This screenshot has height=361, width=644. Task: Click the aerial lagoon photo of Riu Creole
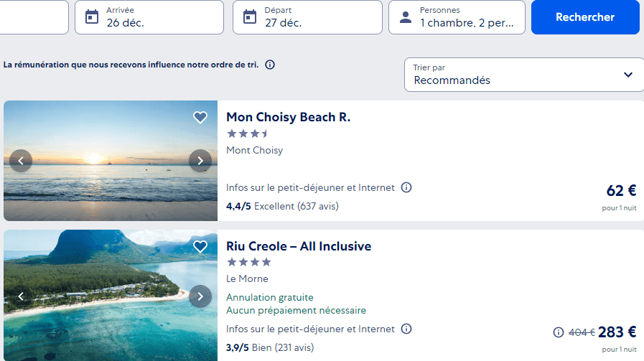tap(111, 295)
